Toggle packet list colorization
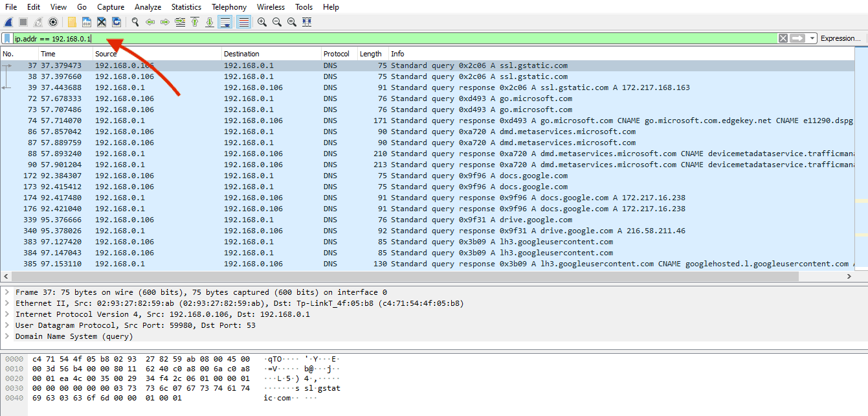 (244, 21)
